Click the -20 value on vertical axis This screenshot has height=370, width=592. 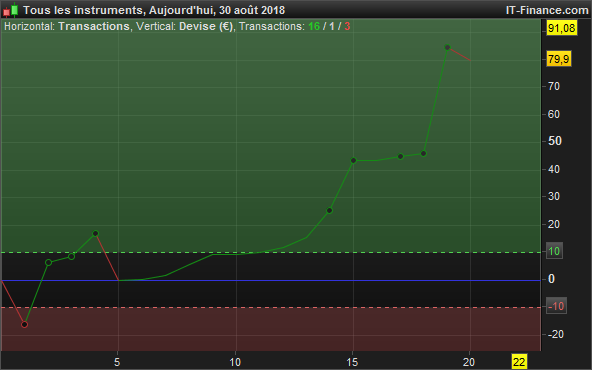[x=556, y=334]
